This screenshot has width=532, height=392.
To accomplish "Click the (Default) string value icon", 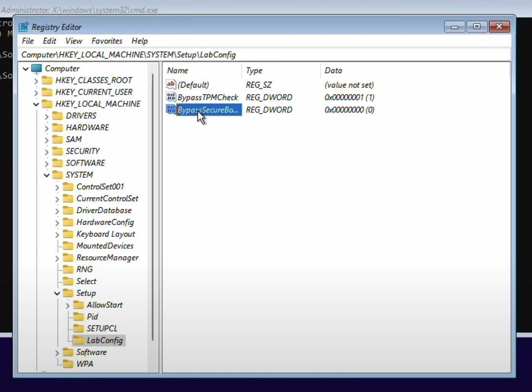I will (x=171, y=84).
